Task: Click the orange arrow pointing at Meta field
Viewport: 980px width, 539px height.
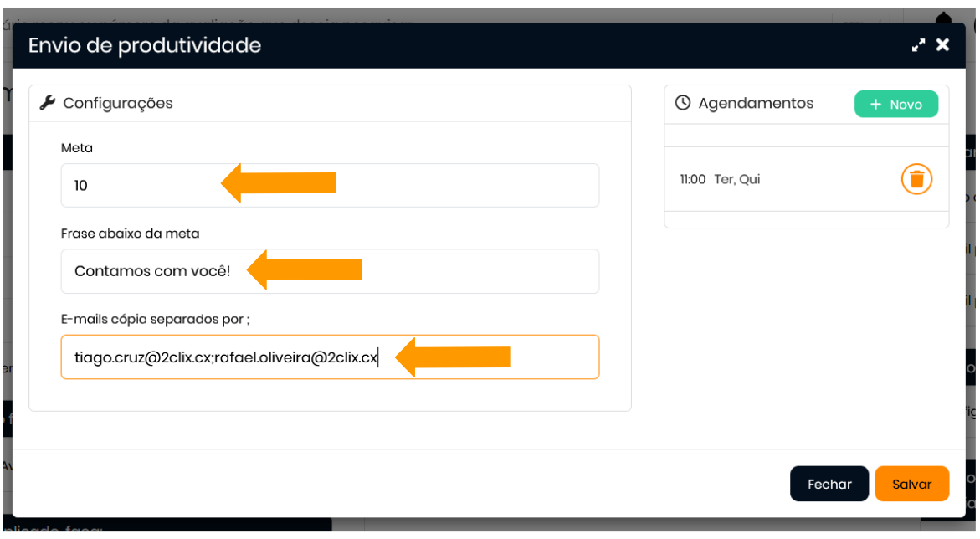Action: [x=279, y=182]
